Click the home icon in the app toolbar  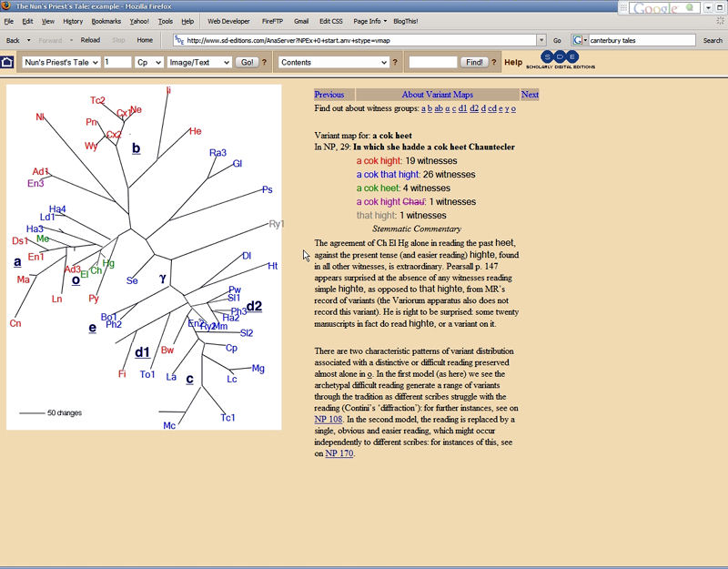click(x=7, y=63)
